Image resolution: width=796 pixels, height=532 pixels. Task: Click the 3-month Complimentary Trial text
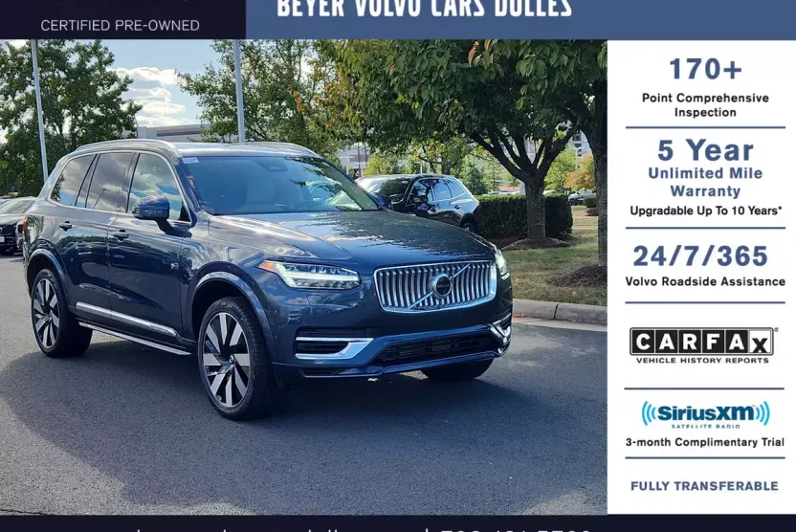coord(704,442)
